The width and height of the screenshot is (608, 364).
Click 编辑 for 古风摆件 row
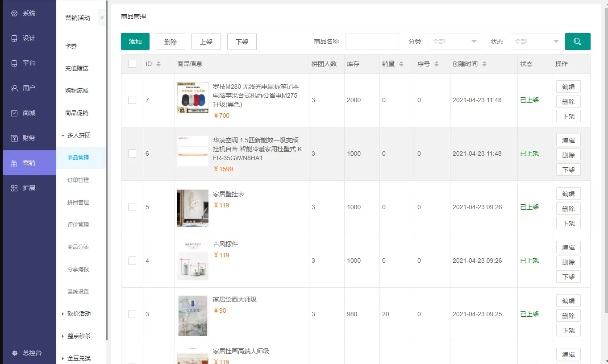568,247
